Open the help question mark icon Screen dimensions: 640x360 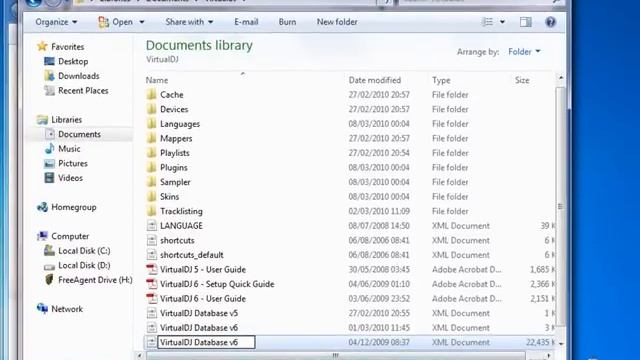(550, 22)
